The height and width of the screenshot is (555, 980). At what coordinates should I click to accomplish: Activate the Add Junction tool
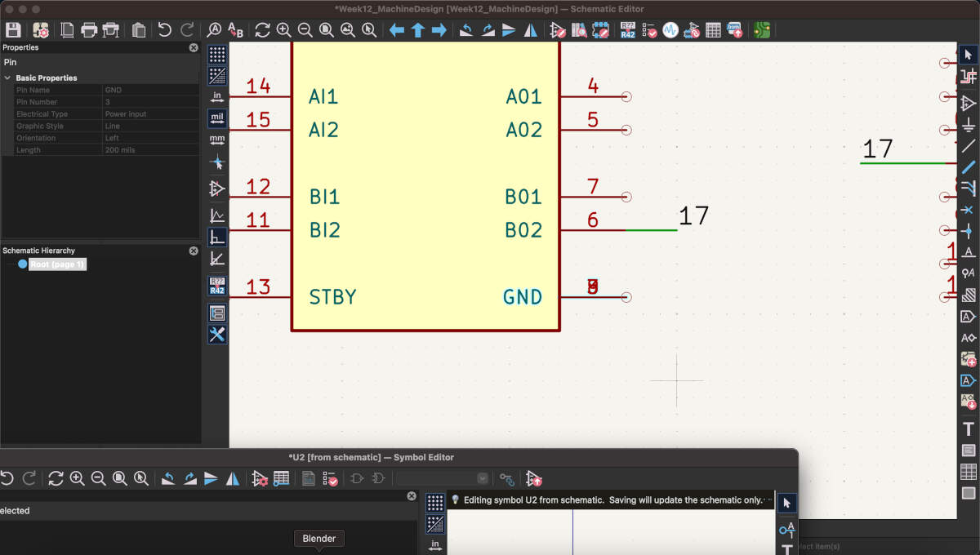click(969, 232)
